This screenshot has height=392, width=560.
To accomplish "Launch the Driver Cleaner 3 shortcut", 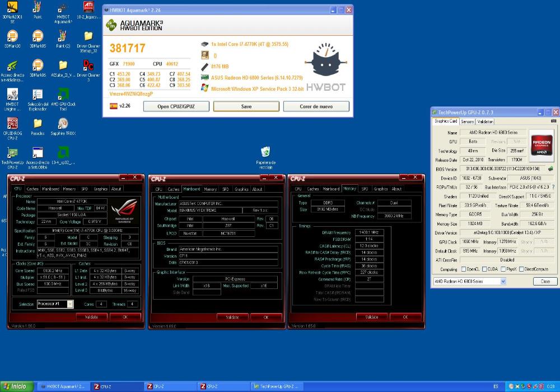I will coord(88,71).
